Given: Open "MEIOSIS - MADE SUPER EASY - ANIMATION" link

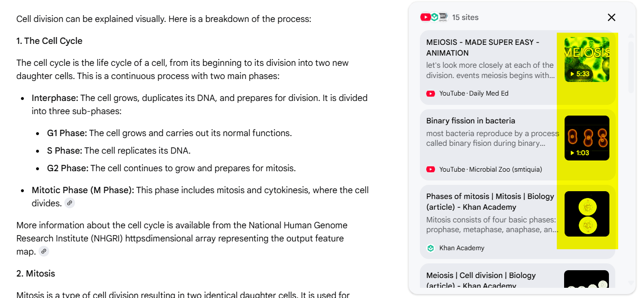Looking at the screenshot, I should (x=482, y=47).
